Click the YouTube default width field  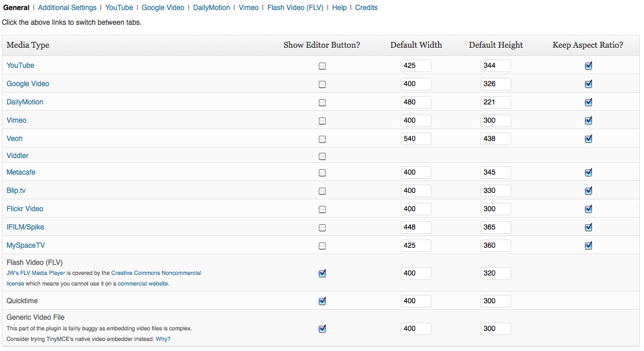416,66
